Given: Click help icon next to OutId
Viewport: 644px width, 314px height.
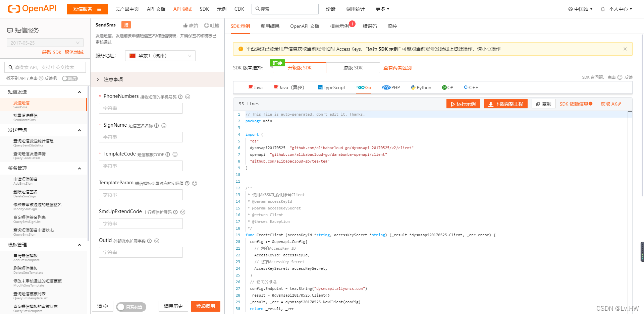Looking at the screenshot, I should (x=149, y=241).
